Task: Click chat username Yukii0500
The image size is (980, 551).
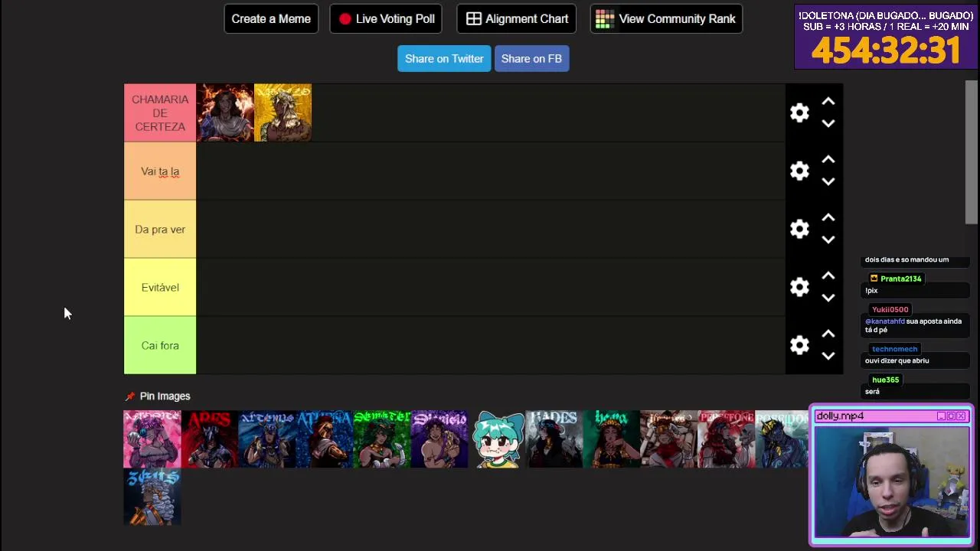Action: (890, 309)
